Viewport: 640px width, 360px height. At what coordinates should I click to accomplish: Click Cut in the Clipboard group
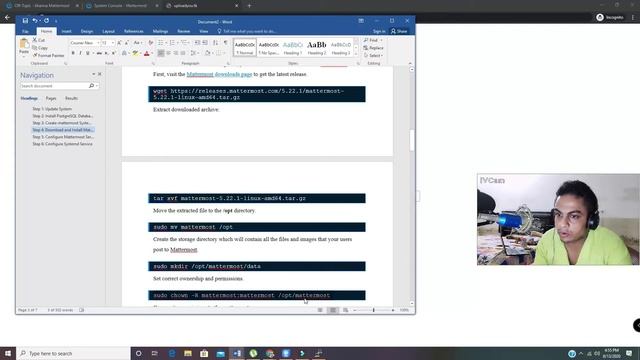click(39, 40)
